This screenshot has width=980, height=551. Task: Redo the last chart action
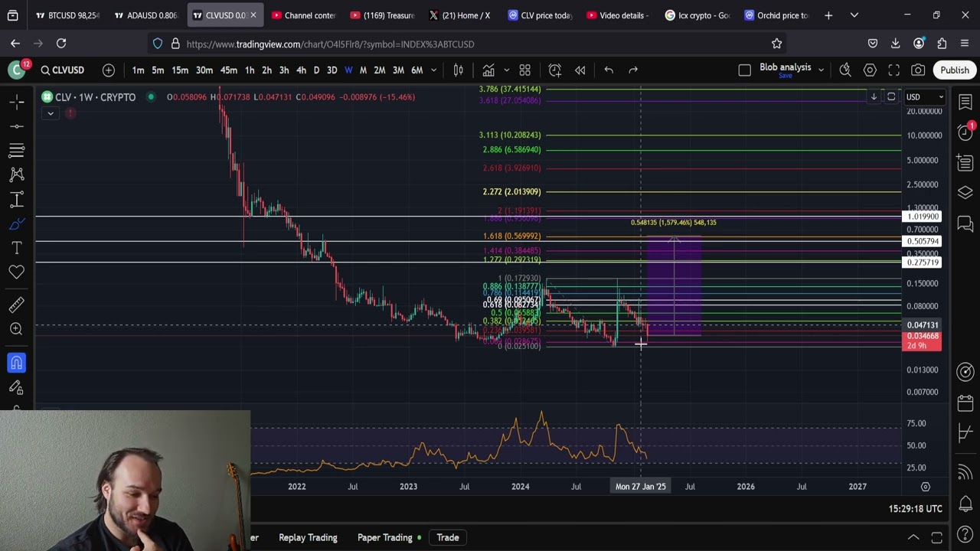click(x=633, y=70)
